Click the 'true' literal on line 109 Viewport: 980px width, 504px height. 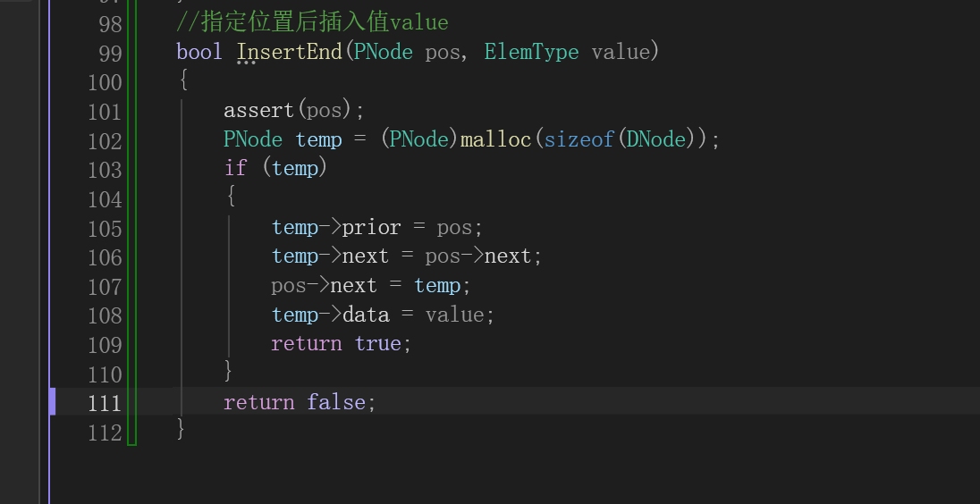pos(377,343)
